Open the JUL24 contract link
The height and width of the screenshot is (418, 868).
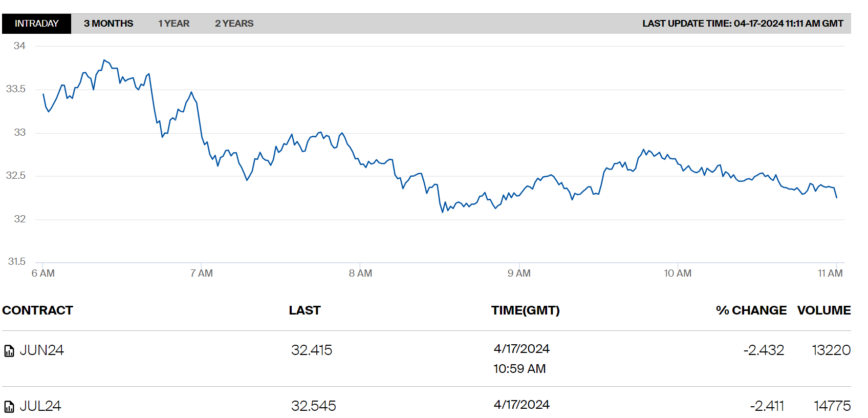(40, 406)
